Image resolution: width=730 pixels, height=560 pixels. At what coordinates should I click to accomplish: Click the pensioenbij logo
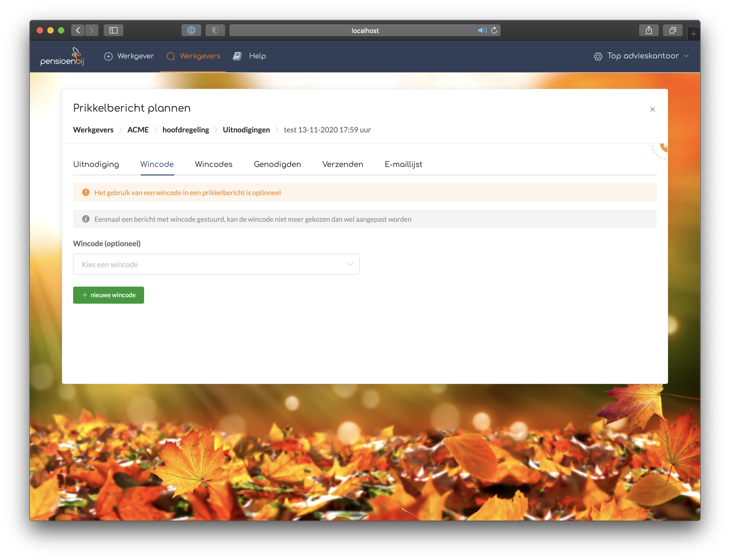coord(62,56)
